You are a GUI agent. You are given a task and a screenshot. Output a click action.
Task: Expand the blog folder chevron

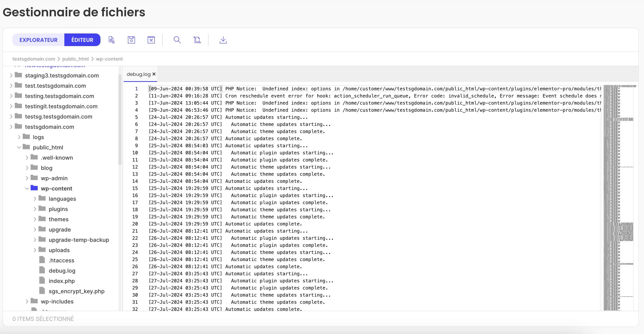coord(27,168)
